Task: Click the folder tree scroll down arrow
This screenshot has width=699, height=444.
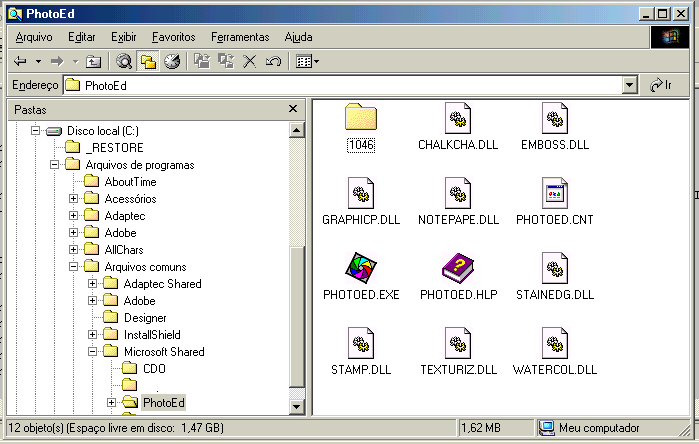Action: point(296,407)
